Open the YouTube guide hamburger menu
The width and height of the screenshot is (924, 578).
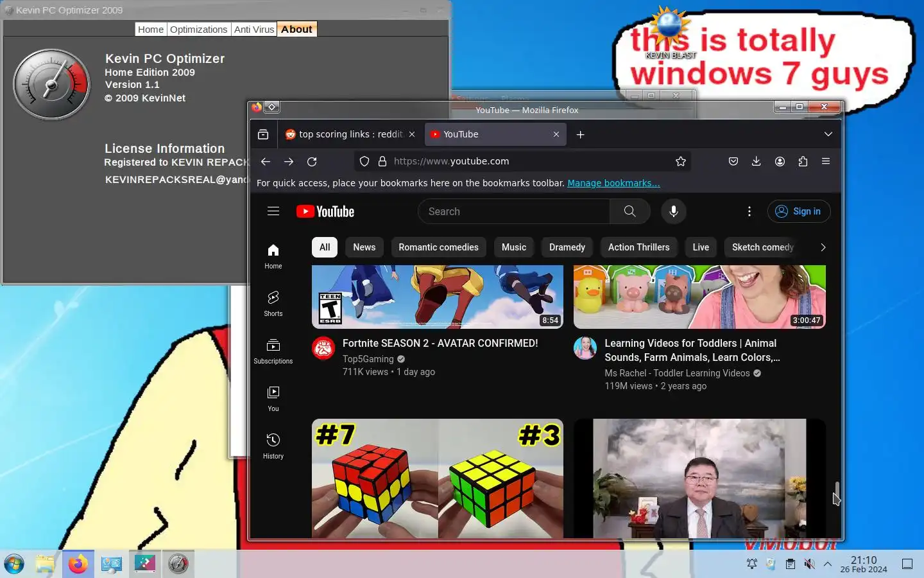(x=273, y=211)
